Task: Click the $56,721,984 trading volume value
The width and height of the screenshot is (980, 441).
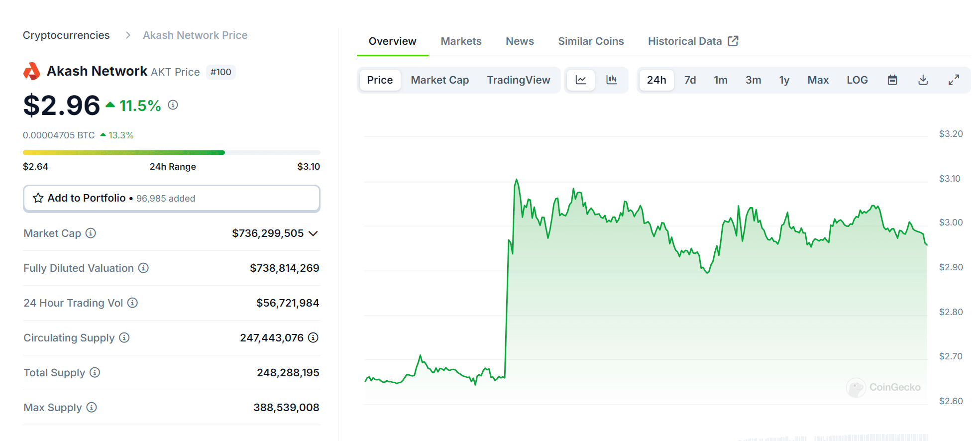Action: pyautogui.click(x=288, y=303)
